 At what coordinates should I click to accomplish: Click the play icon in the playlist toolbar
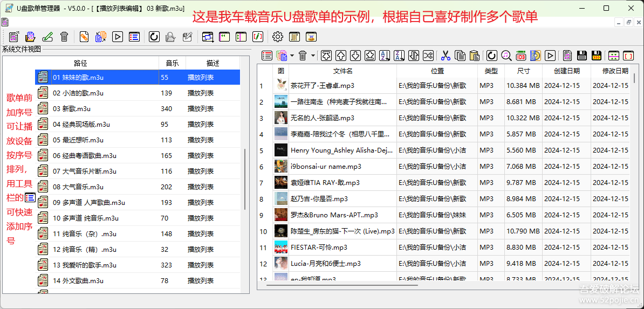click(550, 55)
